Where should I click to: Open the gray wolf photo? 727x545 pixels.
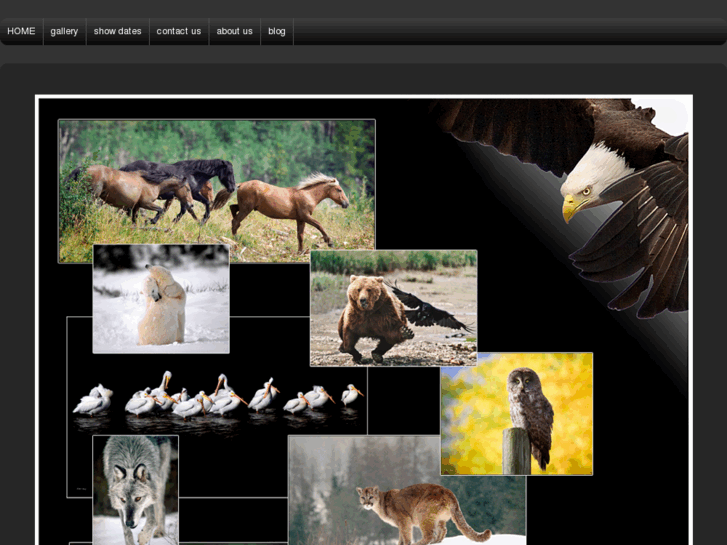135,488
